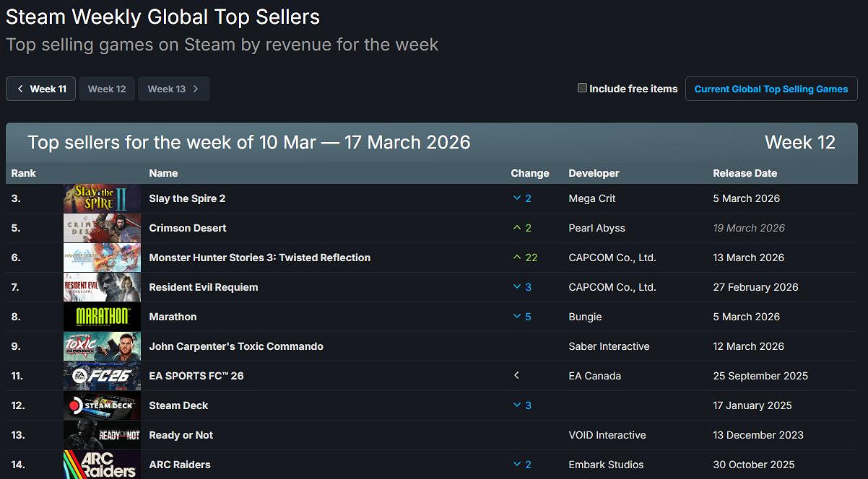Click the collapse arrow on EA SPORTS FC 26 row

tap(516, 376)
